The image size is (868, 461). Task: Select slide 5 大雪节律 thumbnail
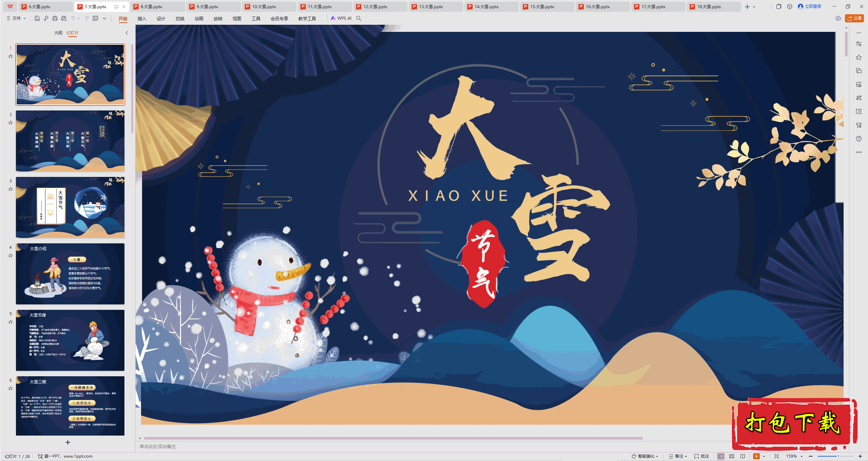coord(70,340)
